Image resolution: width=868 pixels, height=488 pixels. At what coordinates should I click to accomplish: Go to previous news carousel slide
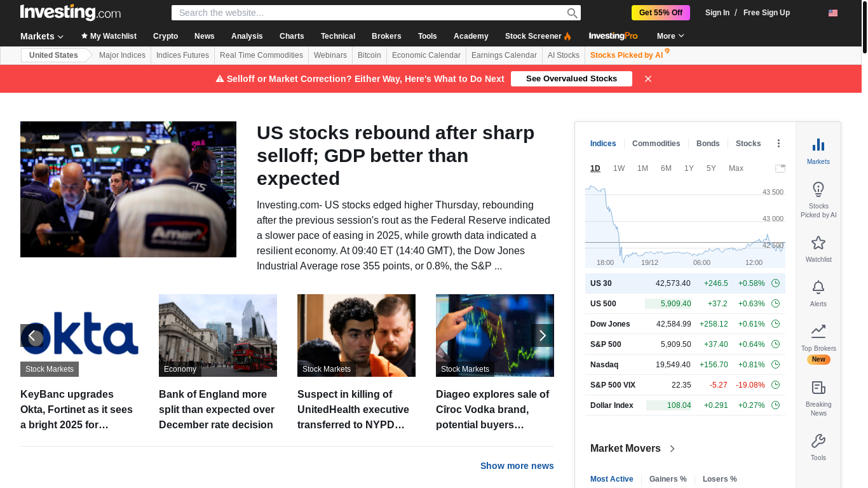[x=32, y=335]
